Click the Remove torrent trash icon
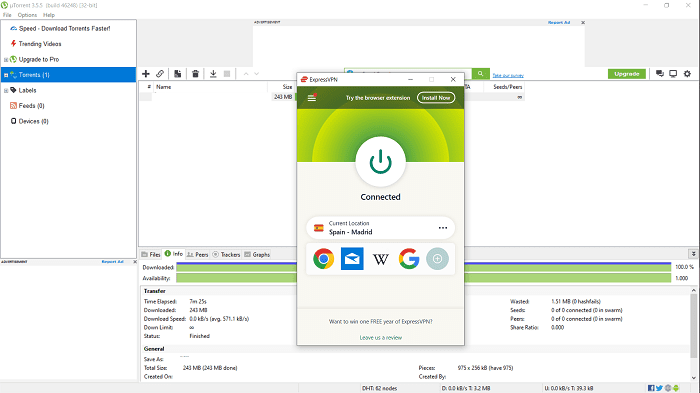Viewport: 700px width, 393px height. tap(195, 74)
